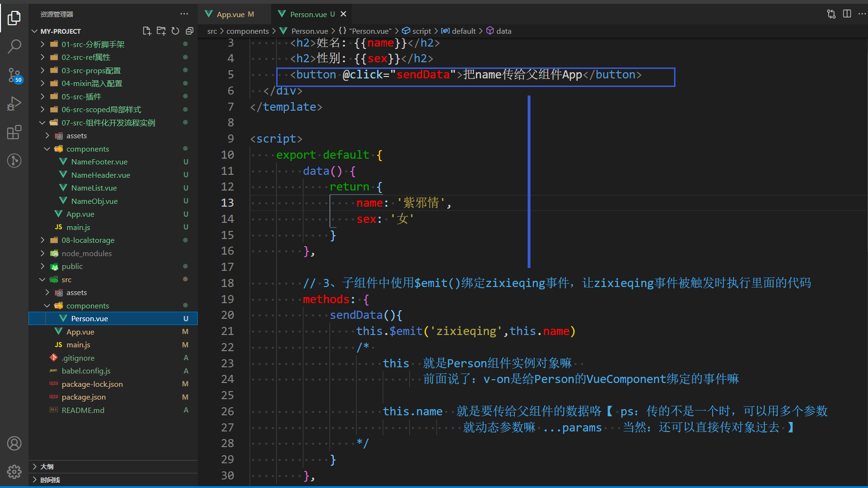
Task: Expand the 大纲 outline section
Action: (113, 467)
